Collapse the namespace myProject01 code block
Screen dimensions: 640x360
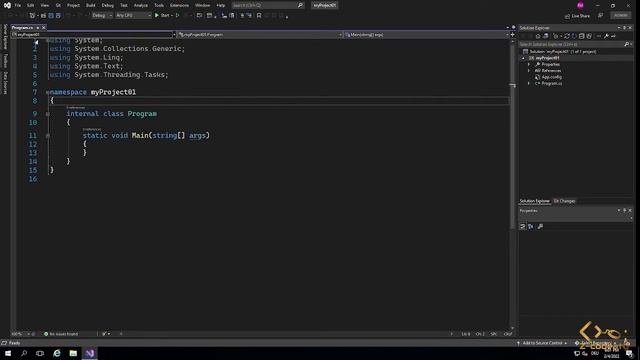click(48, 92)
